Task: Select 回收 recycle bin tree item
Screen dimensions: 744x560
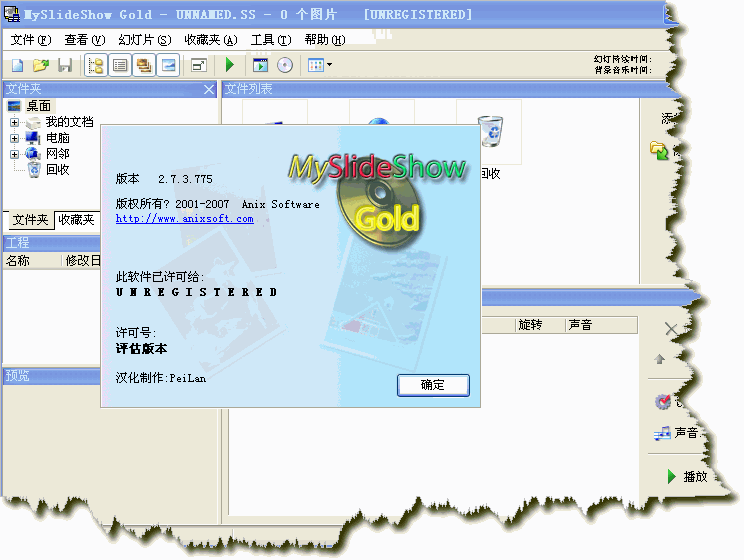Action: (x=58, y=169)
